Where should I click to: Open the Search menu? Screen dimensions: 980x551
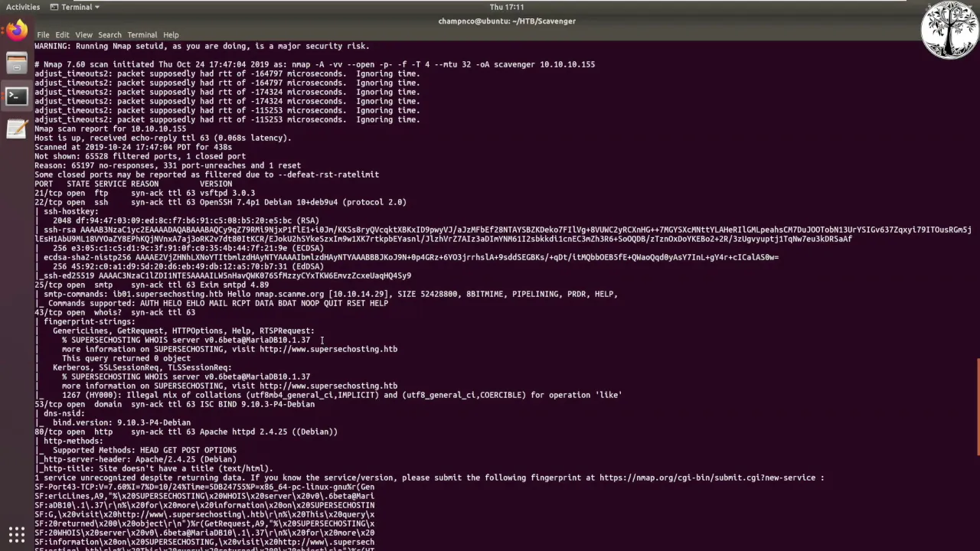tap(109, 34)
